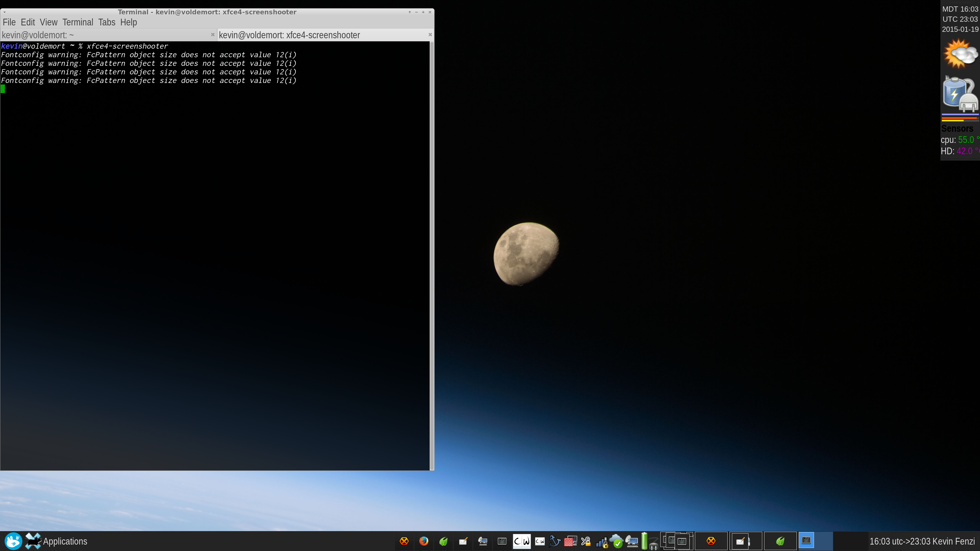Open the Applications menu

pyautogui.click(x=56, y=541)
